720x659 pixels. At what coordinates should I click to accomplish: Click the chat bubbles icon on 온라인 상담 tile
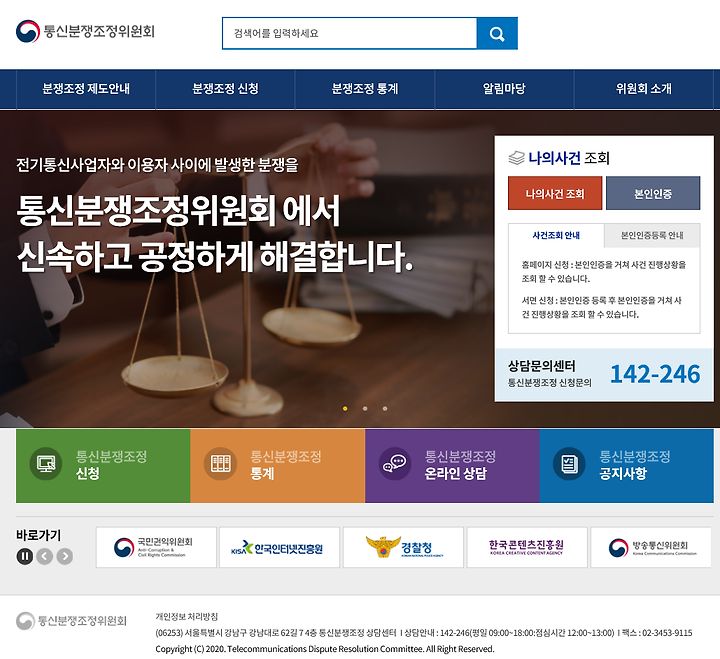tap(395, 464)
